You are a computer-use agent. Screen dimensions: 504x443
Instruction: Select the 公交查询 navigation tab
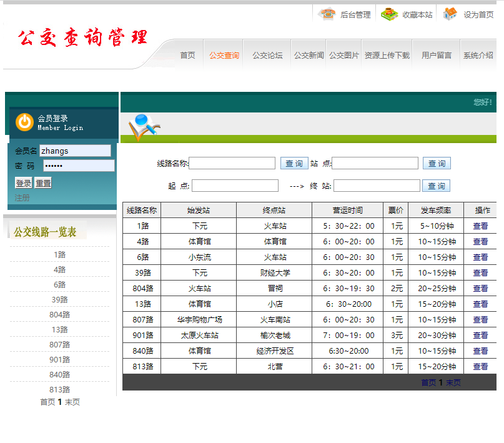click(x=224, y=55)
